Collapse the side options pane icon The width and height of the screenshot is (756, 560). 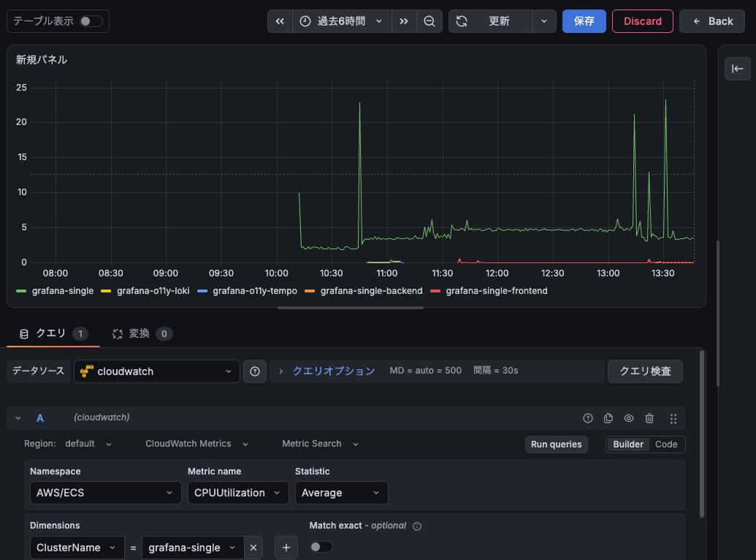737,69
